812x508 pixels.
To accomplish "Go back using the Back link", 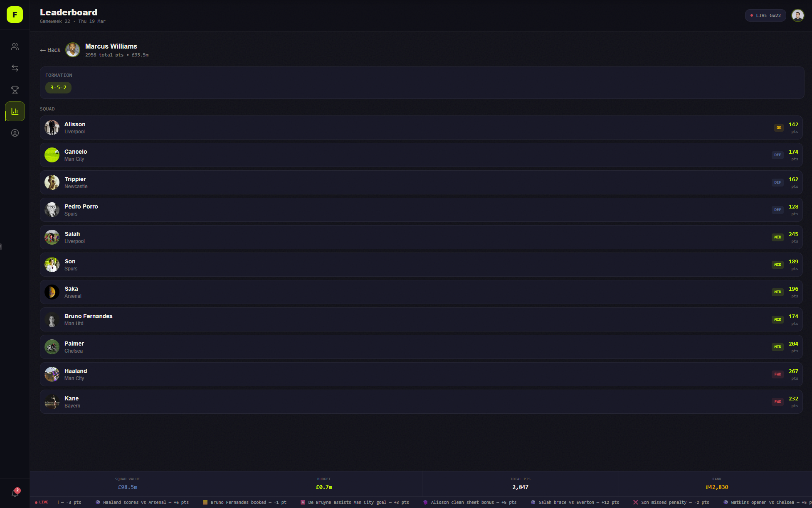I will [x=50, y=50].
